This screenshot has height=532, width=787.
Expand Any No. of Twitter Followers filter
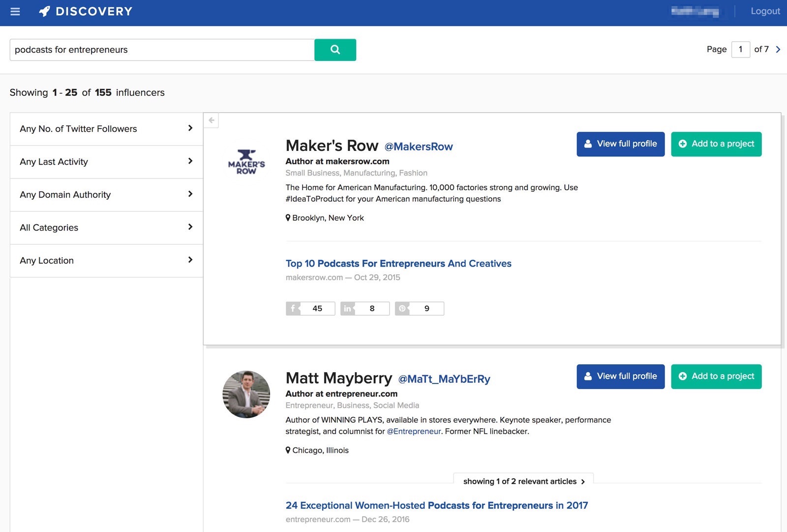[106, 129]
